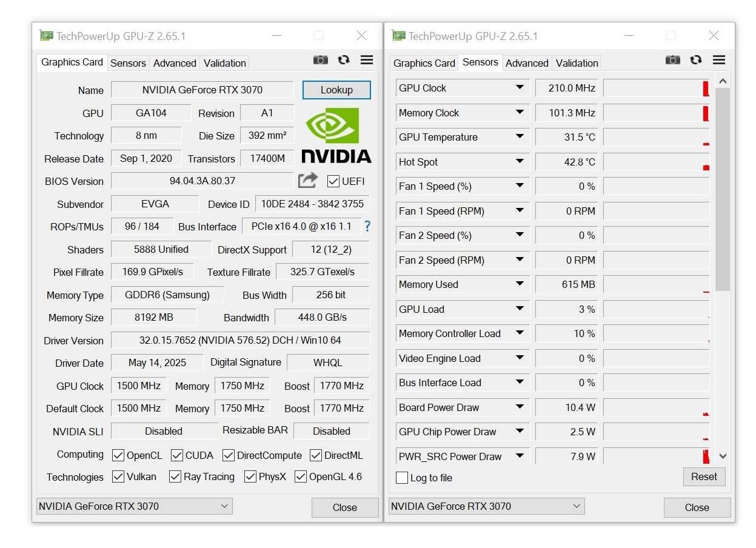
Task: Click the Memory Clock sensor graph
Action: 656,113
